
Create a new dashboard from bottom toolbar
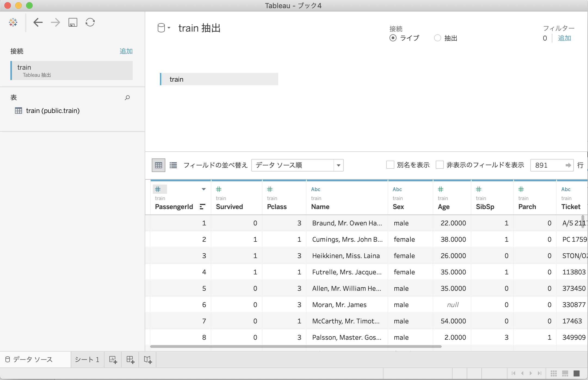131,359
